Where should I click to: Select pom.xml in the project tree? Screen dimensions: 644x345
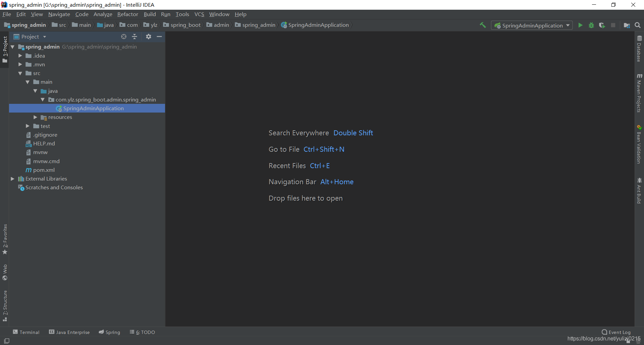tap(44, 170)
